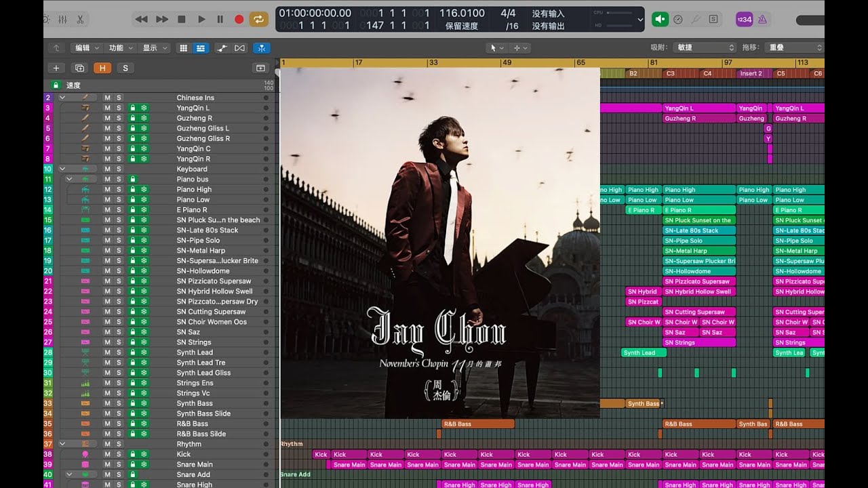Open the pointer tool menu

496,48
